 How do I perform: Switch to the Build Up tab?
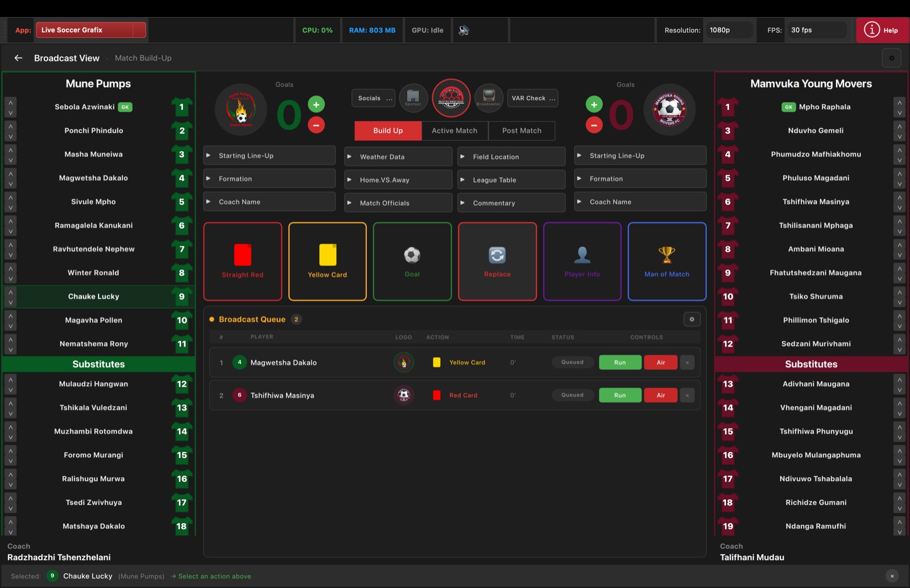point(388,131)
